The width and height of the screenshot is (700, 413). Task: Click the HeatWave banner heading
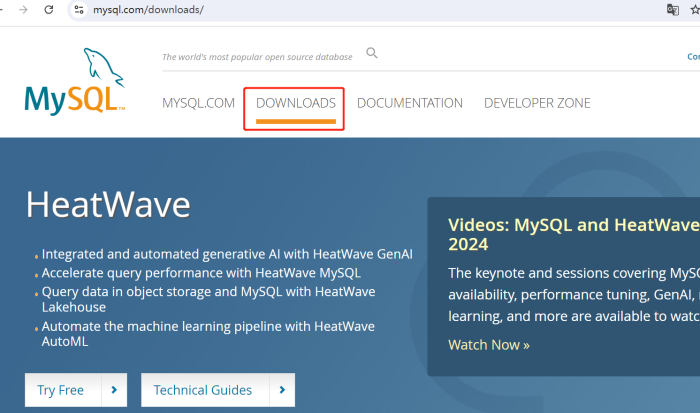(x=107, y=205)
